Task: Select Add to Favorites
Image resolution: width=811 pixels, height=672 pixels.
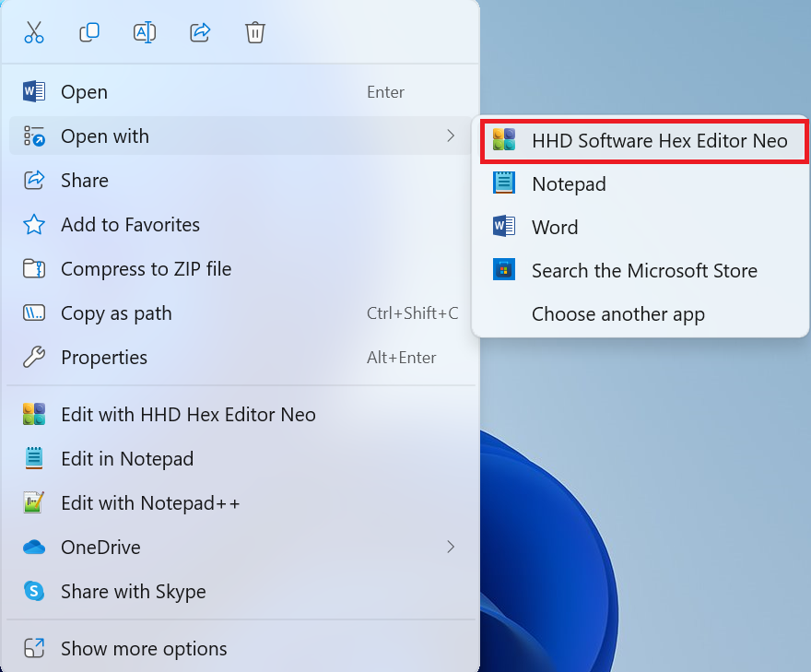Action: [241, 225]
